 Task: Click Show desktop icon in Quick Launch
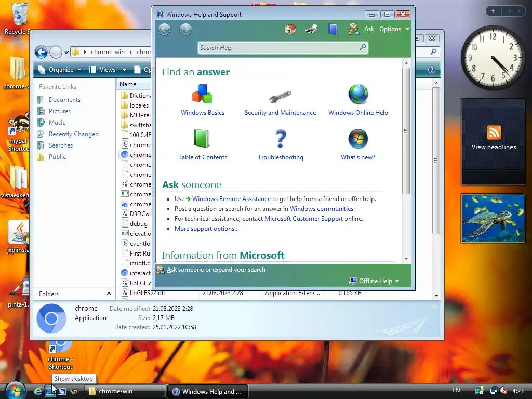50,391
